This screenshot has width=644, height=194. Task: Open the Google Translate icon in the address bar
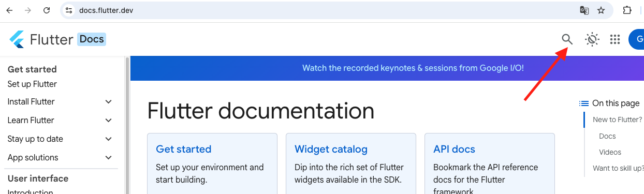point(584,10)
